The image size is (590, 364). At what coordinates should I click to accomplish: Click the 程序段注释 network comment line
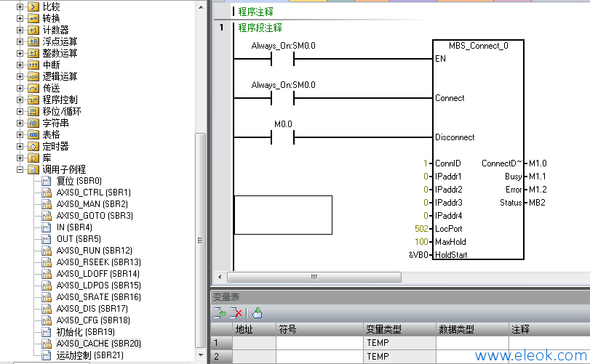[x=260, y=28]
